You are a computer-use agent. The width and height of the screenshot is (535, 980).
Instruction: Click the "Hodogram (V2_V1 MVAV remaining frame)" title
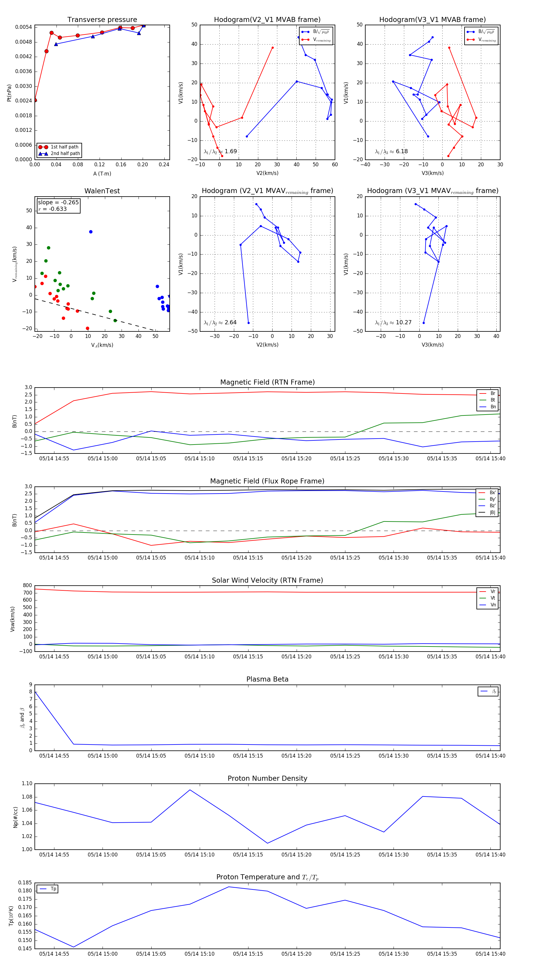click(x=267, y=191)
